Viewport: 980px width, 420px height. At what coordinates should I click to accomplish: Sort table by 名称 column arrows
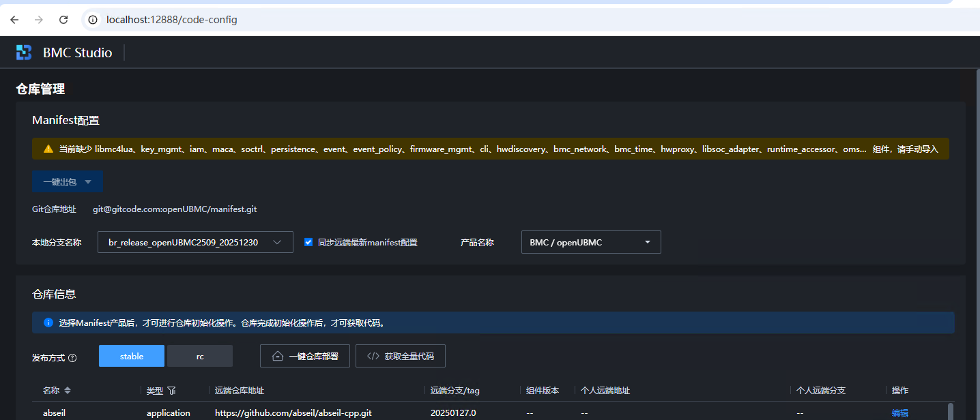pos(68,391)
